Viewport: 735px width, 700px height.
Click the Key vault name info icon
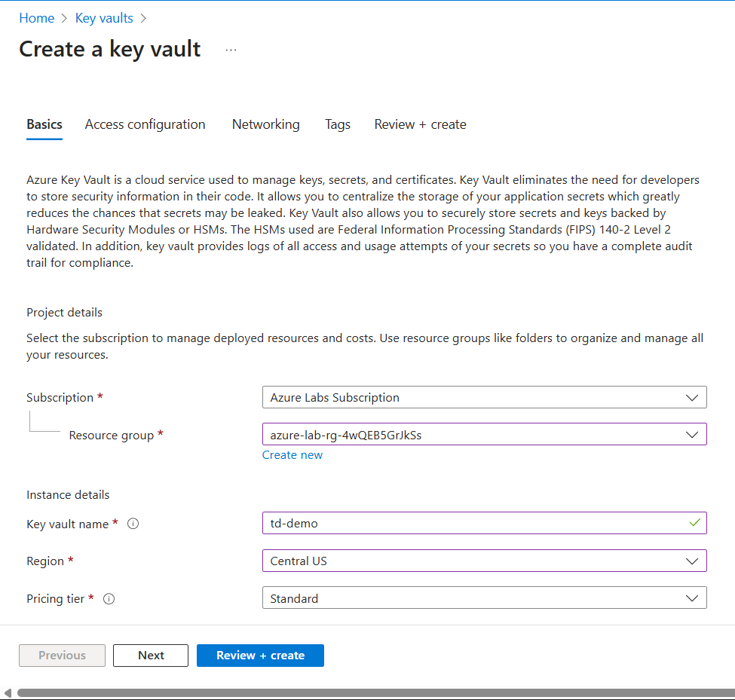(133, 524)
